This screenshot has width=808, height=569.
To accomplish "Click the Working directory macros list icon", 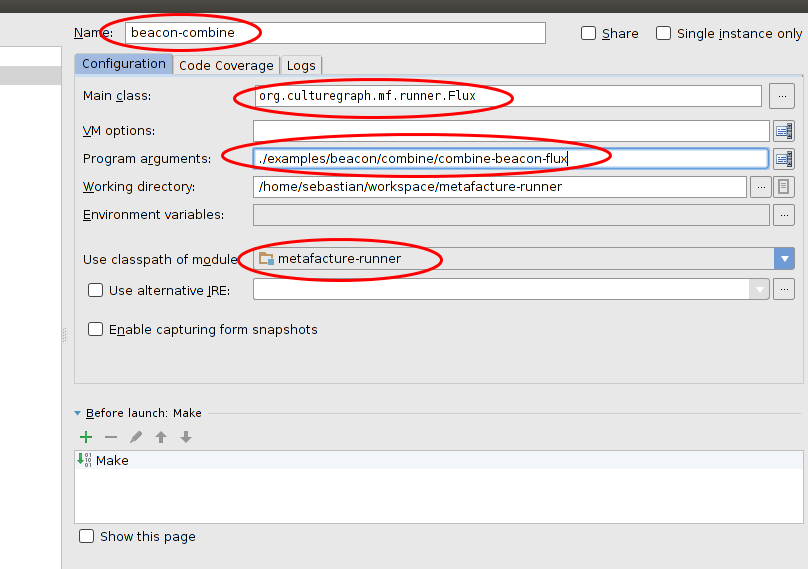I will (x=784, y=187).
